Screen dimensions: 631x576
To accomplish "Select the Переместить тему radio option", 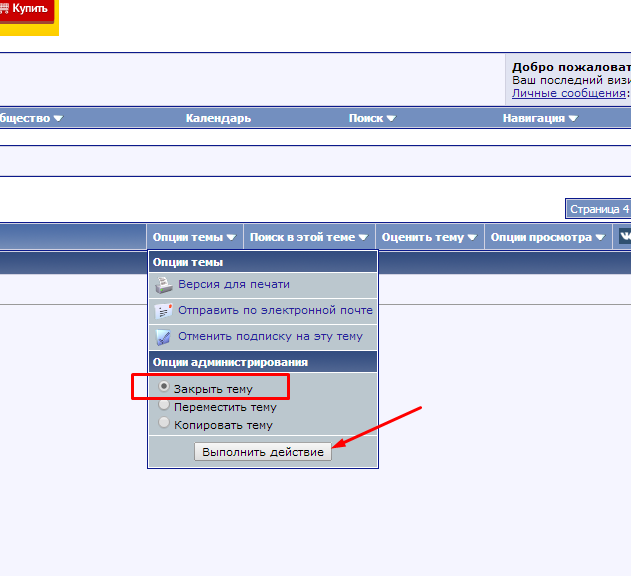I will [x=165, y=406].
